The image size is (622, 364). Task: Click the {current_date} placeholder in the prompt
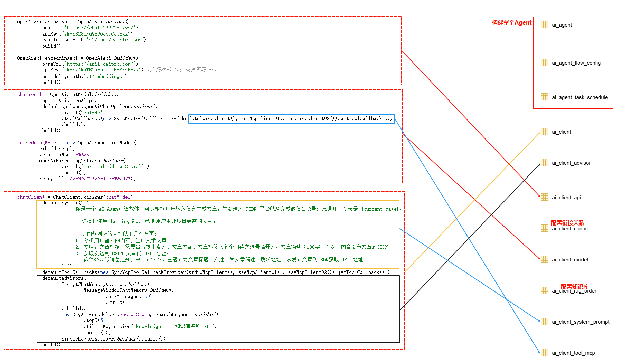[380, 209]
